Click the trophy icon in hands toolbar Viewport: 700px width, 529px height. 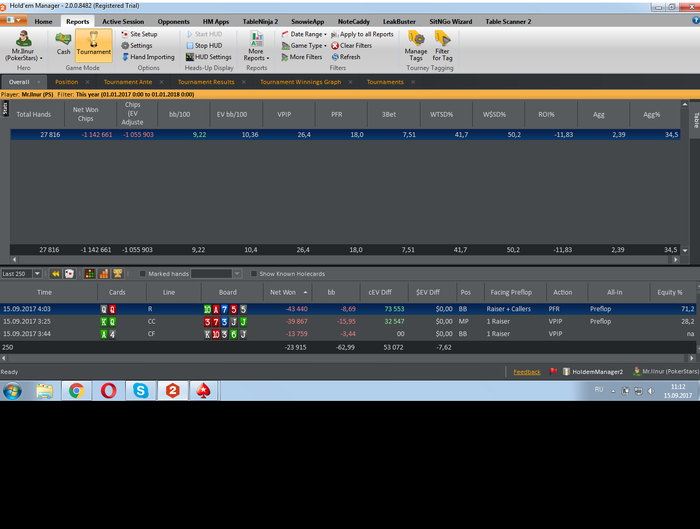click(x=118, y=274)
